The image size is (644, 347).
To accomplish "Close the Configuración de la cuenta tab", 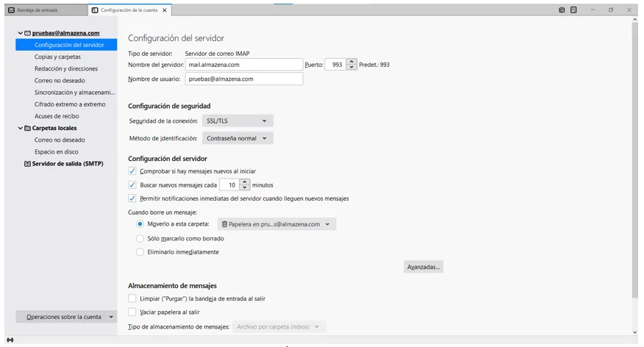I will [165, 10].
